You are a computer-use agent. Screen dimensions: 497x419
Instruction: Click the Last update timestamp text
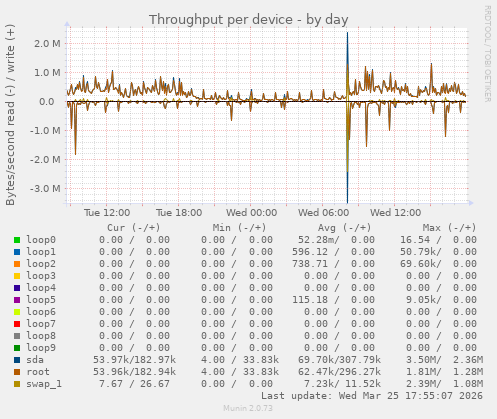pos(372,396)
